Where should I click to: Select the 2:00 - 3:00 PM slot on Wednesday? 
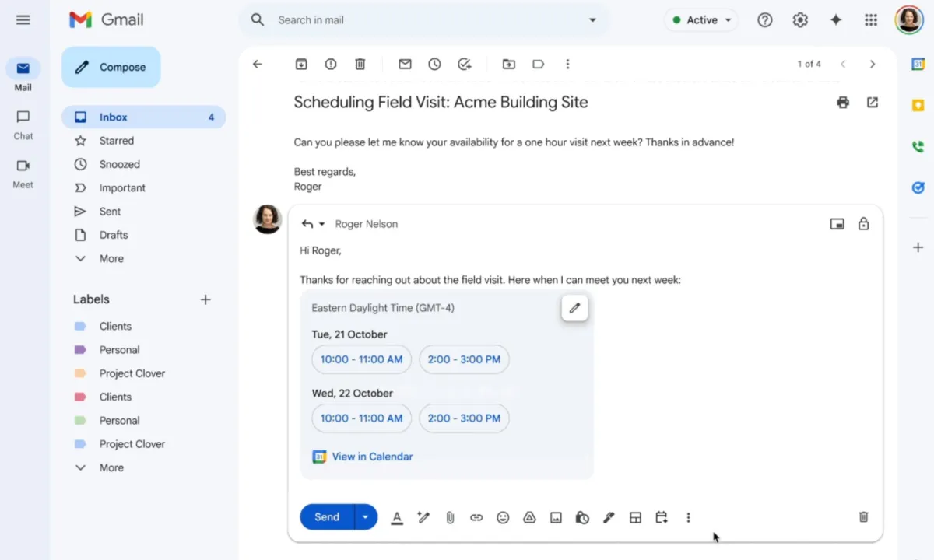coord(464,418)
